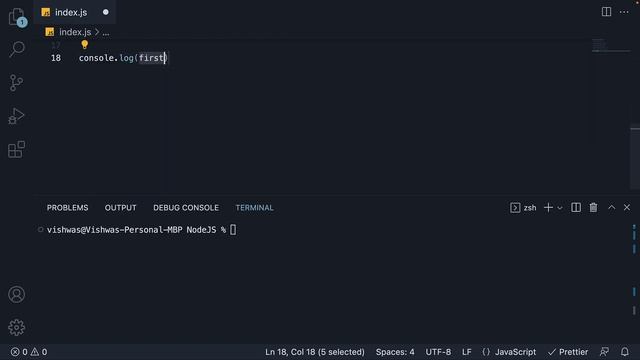
Task: Open the launch profile dropdown arrow
Action: point(560,208)
